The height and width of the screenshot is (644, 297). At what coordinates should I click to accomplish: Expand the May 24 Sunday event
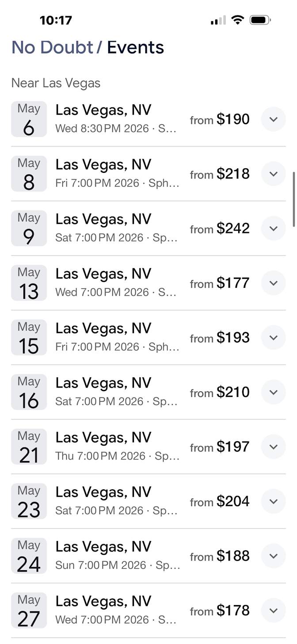point(273,556)
